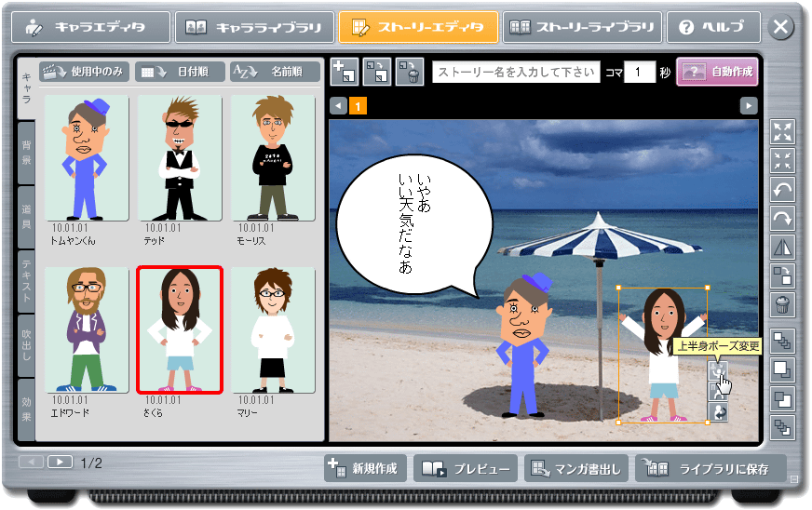
Task: Click the story name input field
Action: [x=516, y=73]
